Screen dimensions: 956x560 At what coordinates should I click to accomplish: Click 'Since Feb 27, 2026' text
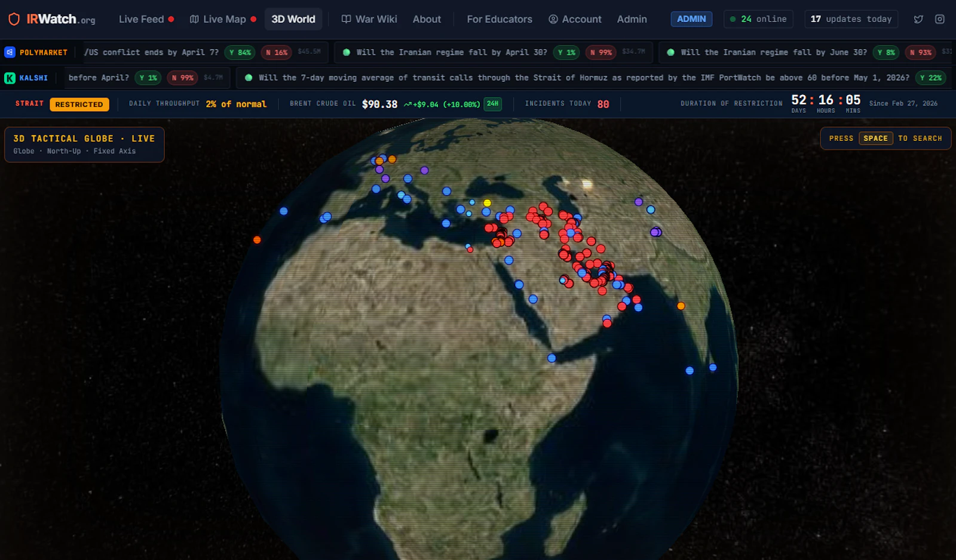tap(903, 103)
